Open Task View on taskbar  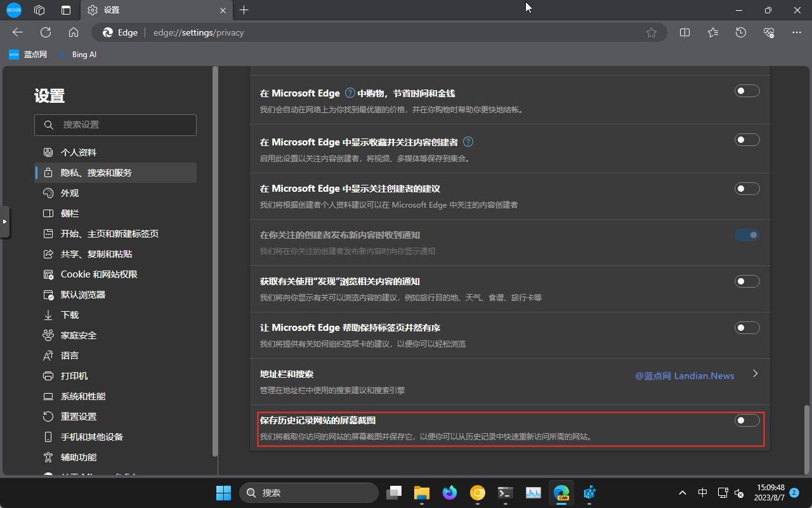tap(395, 492)
